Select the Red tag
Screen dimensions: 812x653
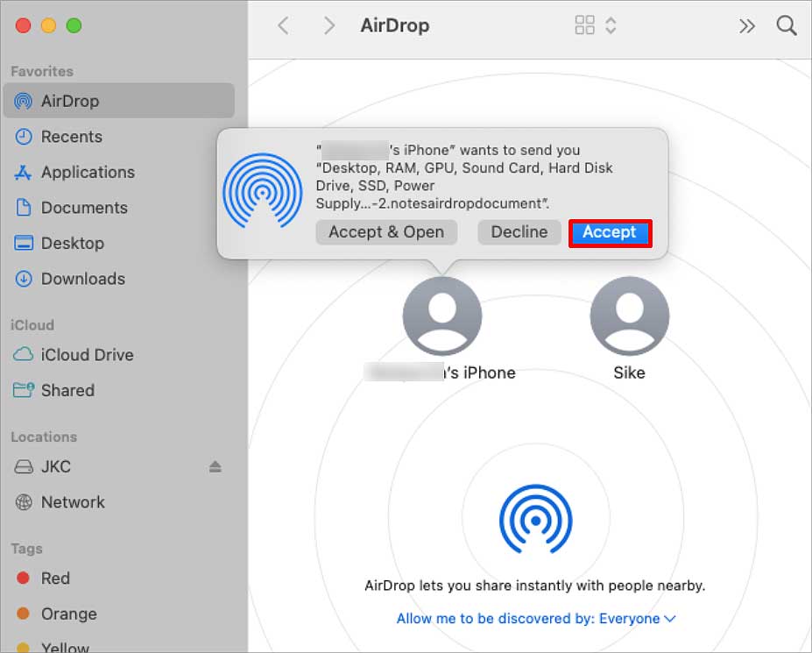click(x=55, y=578)
